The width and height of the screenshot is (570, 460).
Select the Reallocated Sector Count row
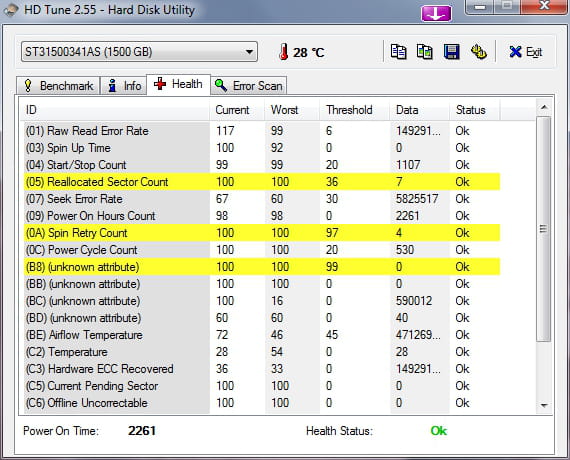[x=262, y=182]
